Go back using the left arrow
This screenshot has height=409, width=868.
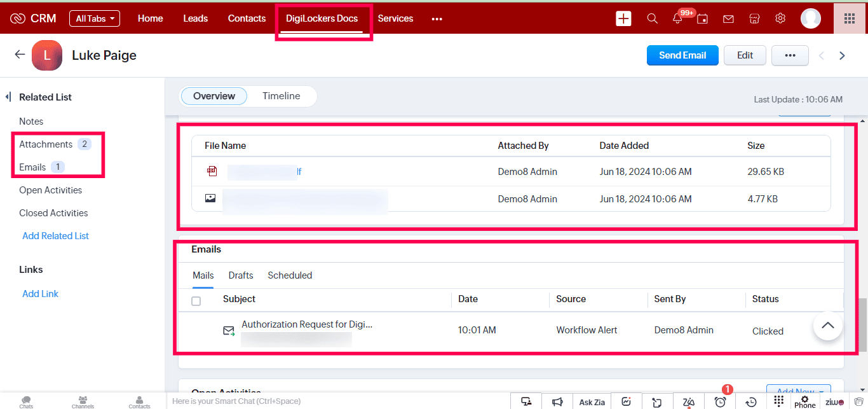coord(20,55)
